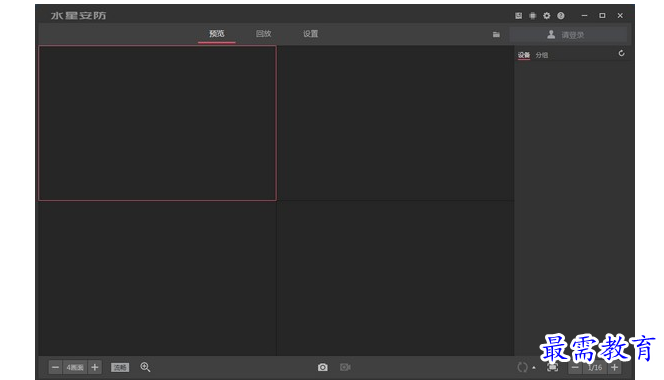Viewport: 664px width, 380px height.
Task: Start recording with video camera icon
Action: pyautogui.click(x=345, y=367)
